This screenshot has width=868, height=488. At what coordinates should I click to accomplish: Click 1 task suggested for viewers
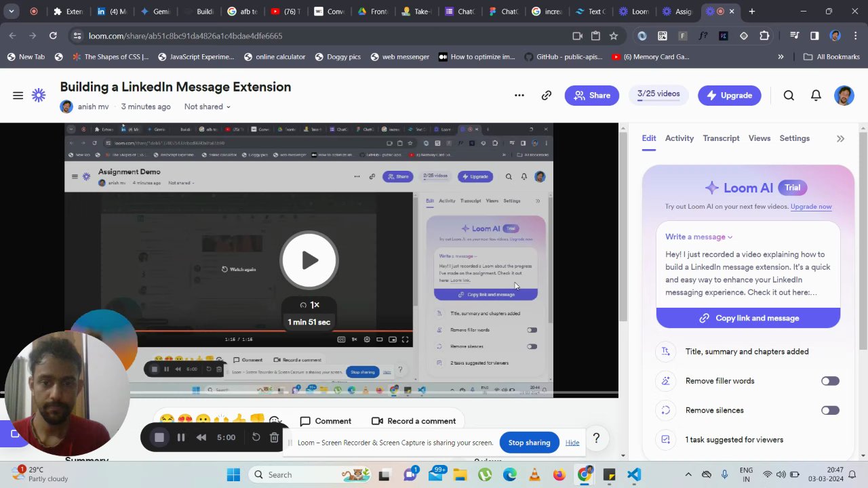[x=734, y=440]
